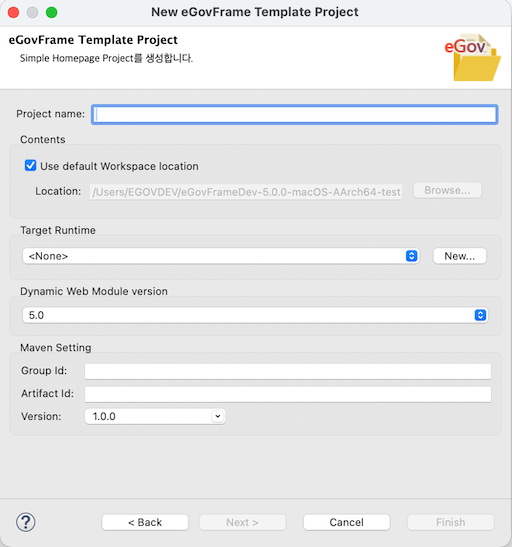The width and height of the screenshot is (512, 547).
Task: Click the Group Id input field
Action: tap(288, 371)
